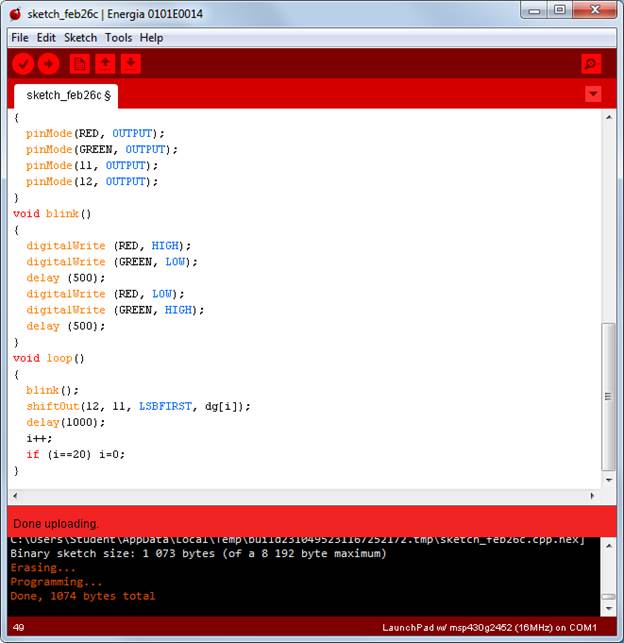Click the 'blink();' call in loop
Image resolution: width=624 pixels, height=643 pixels.
(52, 390)
